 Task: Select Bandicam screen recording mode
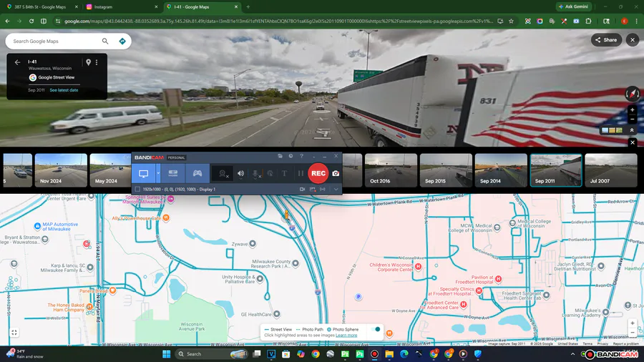(143, 173)
